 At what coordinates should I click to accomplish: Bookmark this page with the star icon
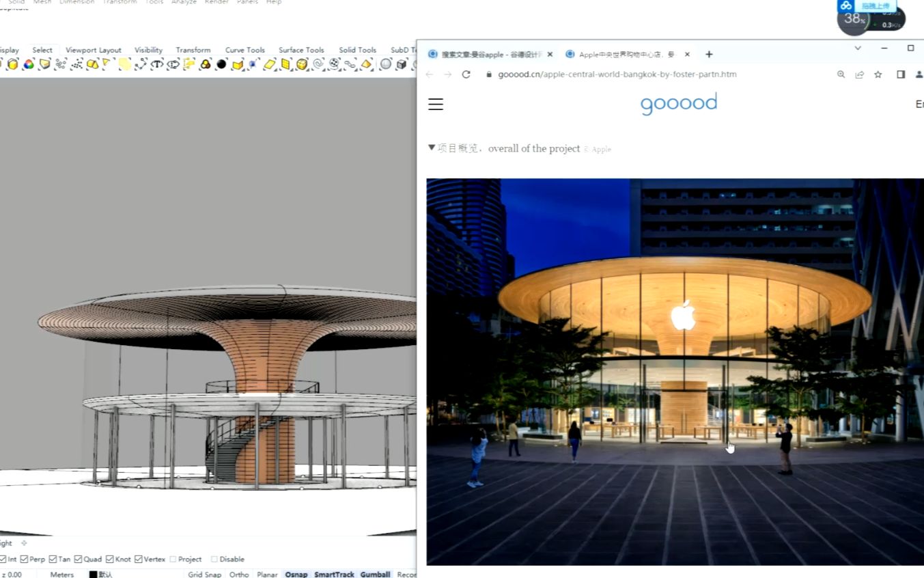point(878,74)
